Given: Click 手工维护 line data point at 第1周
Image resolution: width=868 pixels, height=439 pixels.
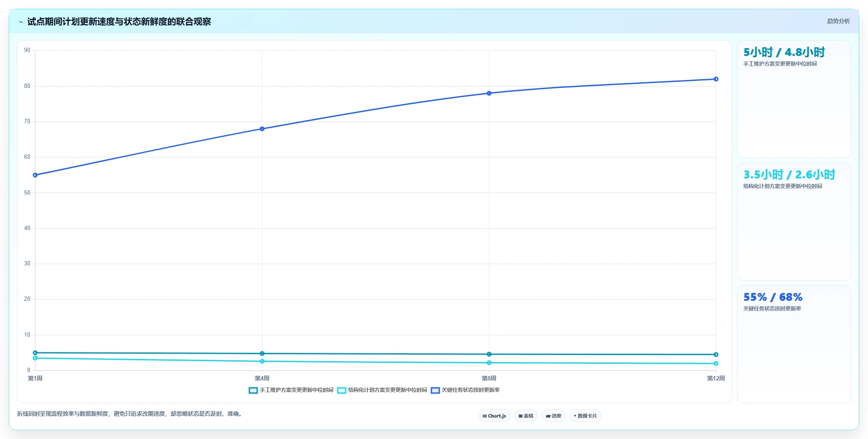Looking at the screenshot, I should click(35, 353).
